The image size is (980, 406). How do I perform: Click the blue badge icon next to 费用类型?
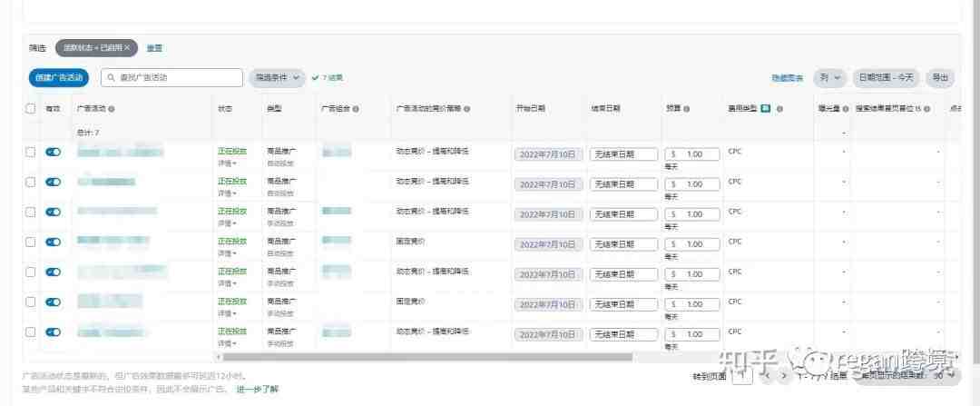click(x=766, y=108)
